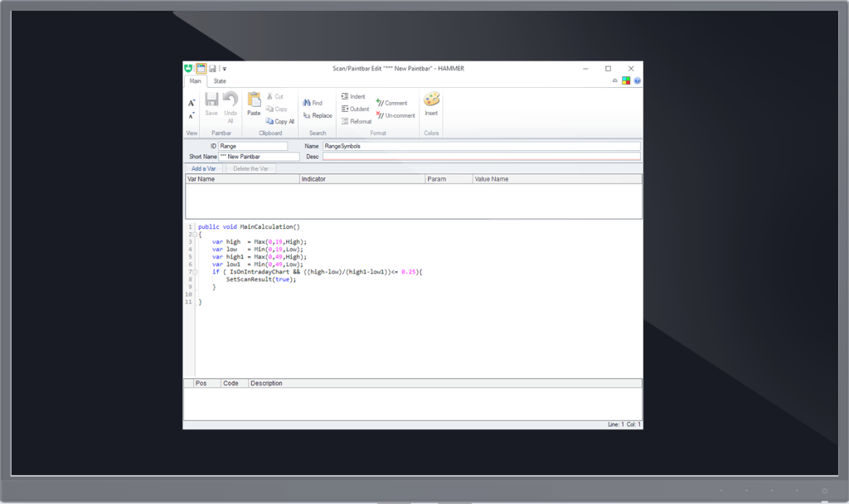Viewport: 849px width, 504px height.
Task: Maximize the HAMMER editor window
Action: coord(608,69)
